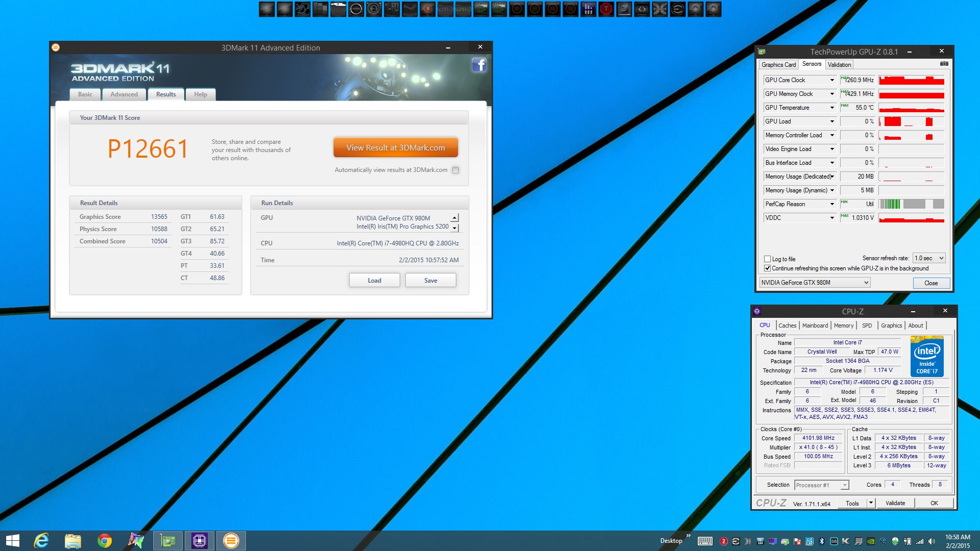
Task: Click GPU Core Clock history graph
Action: tap(911, 80)
